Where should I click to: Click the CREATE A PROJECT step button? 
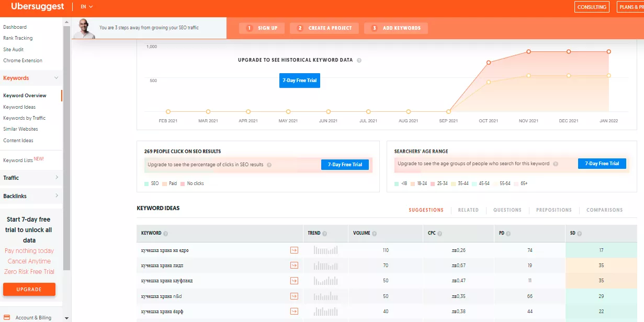(324, 28)
